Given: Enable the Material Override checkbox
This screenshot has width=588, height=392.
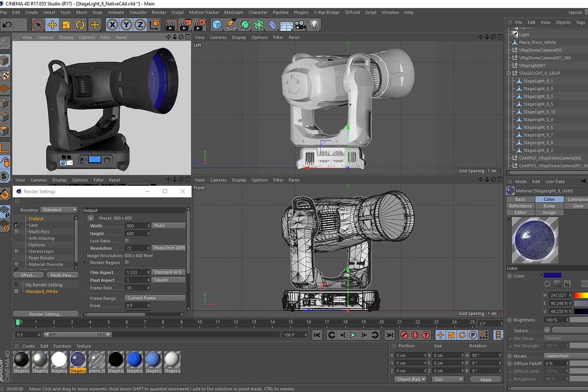Looking at the screenshot, I should tap(17, 264).
